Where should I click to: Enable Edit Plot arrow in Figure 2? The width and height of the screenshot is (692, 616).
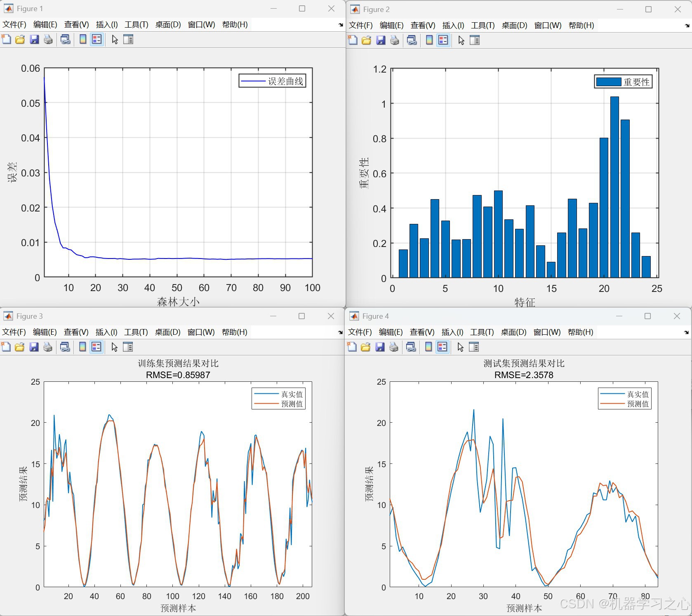tap(461, 40)
